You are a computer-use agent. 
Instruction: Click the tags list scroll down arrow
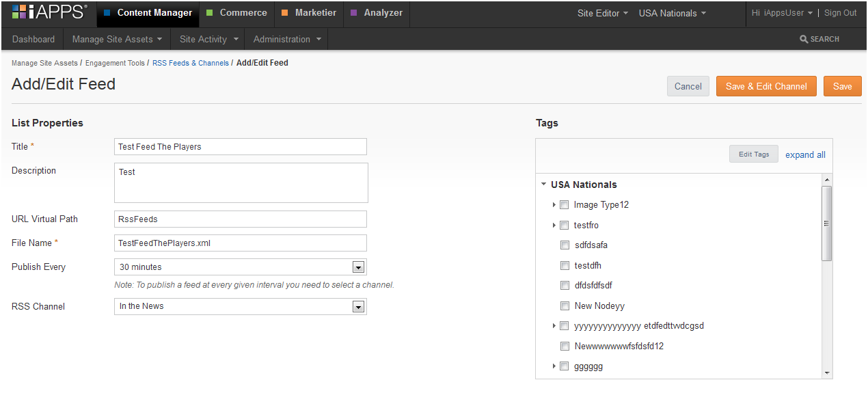827,372
